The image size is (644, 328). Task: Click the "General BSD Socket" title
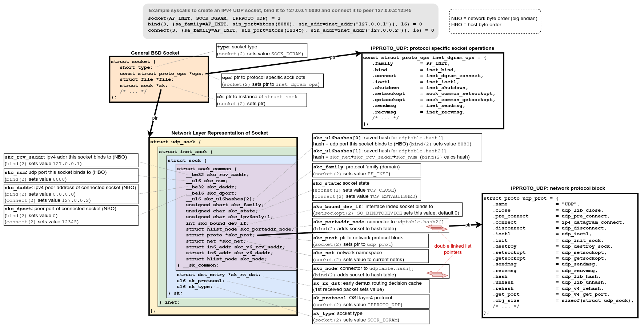155,53
